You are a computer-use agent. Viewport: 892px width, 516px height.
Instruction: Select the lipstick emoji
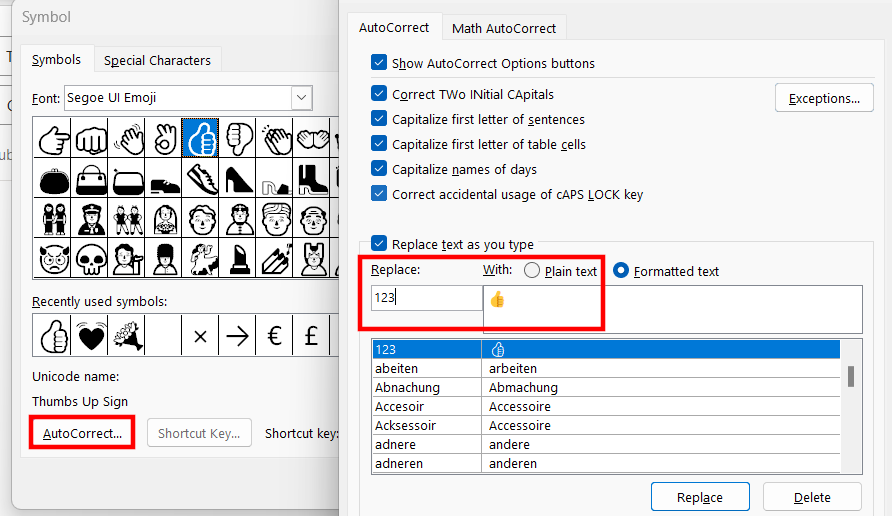pos(238,258)
